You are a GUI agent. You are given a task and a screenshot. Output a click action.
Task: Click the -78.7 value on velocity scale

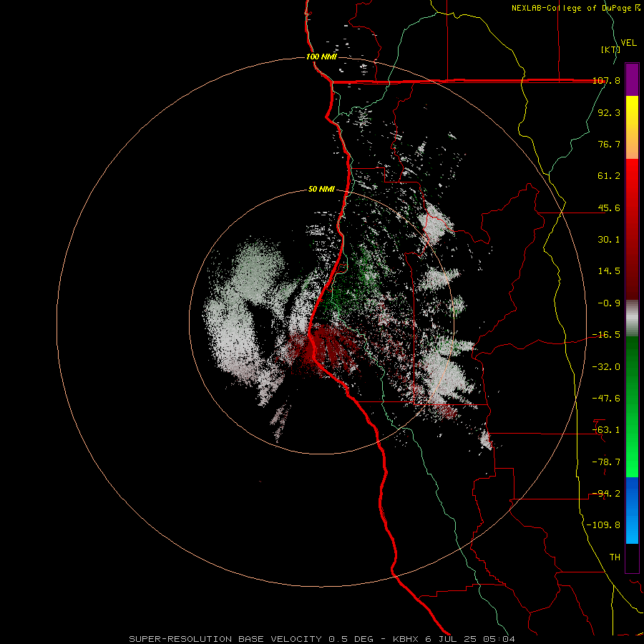click(x=606, y=462)
